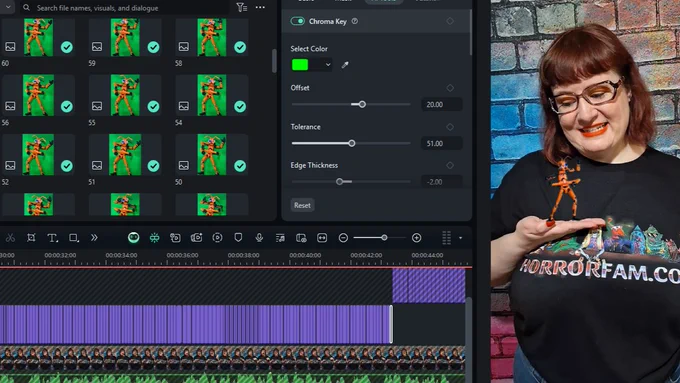
Task: Click the green Select Color swatch
Action: (x=300, y=65)
